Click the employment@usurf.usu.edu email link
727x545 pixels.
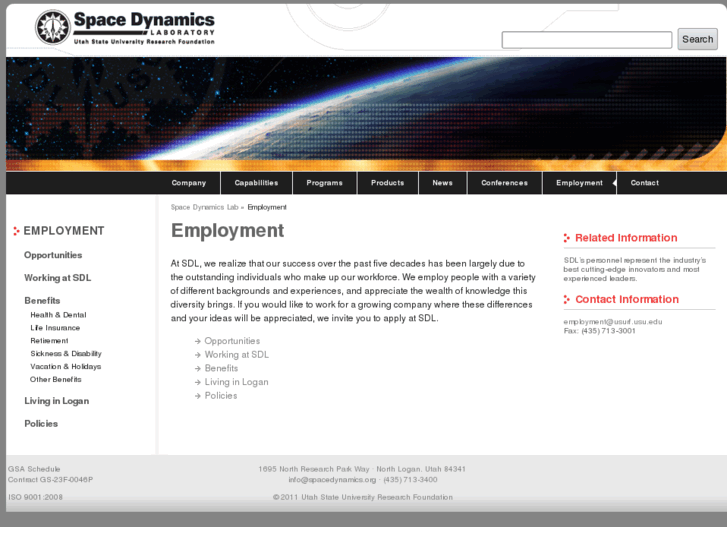click(612, 322)
